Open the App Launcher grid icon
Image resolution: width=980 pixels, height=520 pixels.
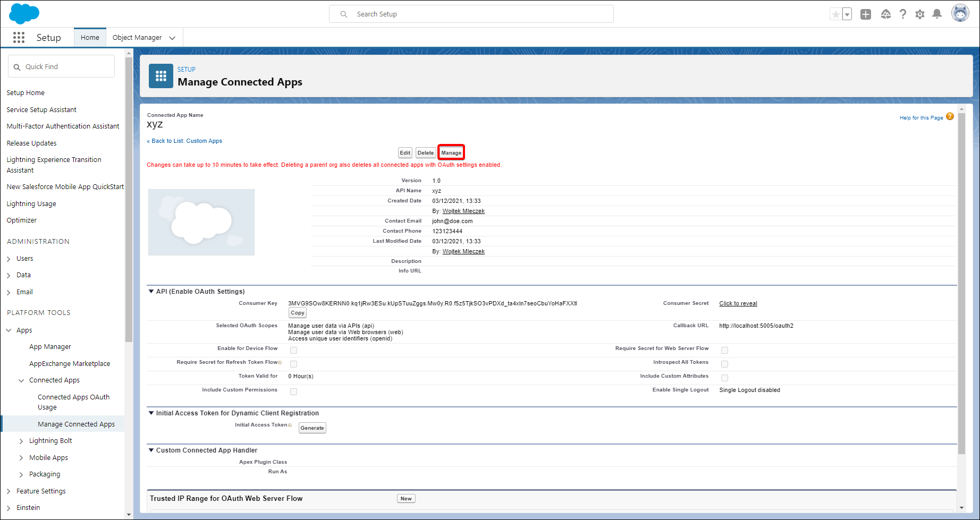tap(19, 37)
